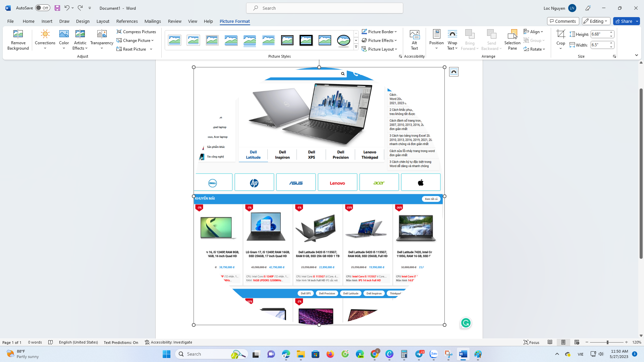This screenshot has height=362, width=644.
Task: Click the Save icon in title bar
Action: pos(57,8)
